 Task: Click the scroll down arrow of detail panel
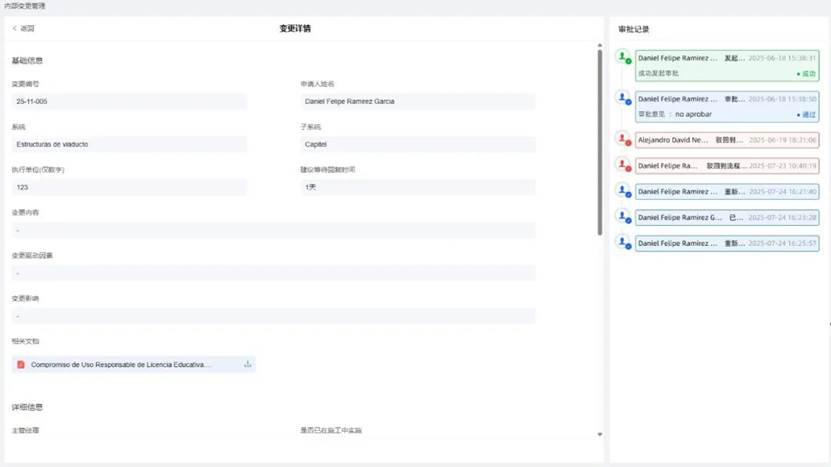(x=600, y=435)
